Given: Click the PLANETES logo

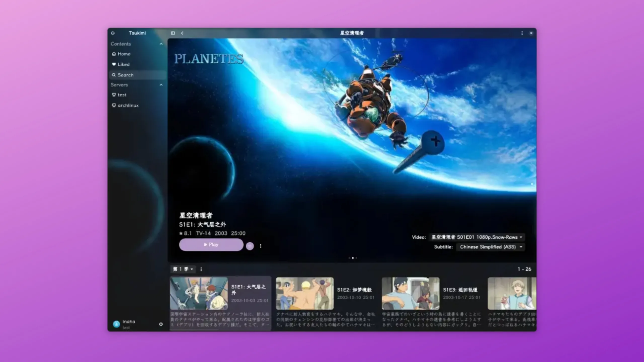Looking at the screenshot, I should tap(209, 59).
